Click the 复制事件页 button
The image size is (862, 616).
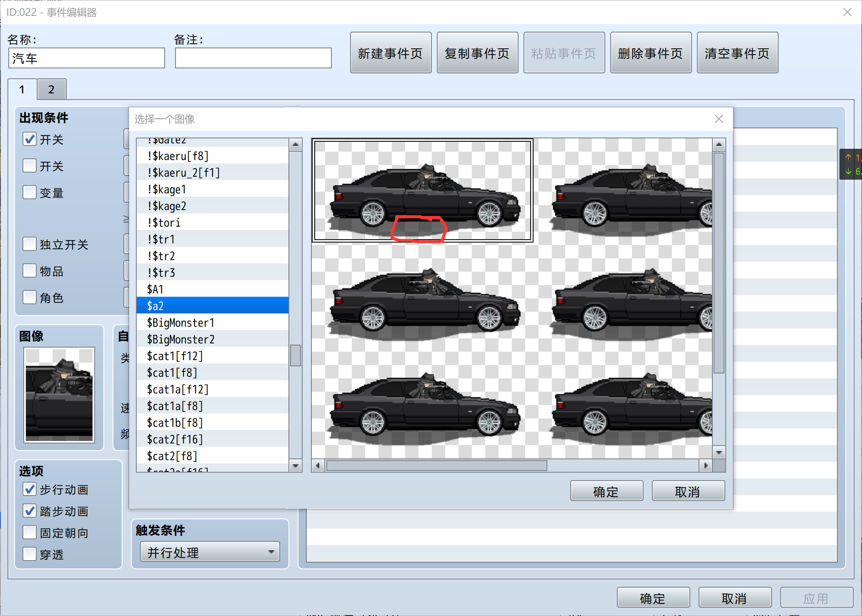pyautogui.click(x=477, y=53)
